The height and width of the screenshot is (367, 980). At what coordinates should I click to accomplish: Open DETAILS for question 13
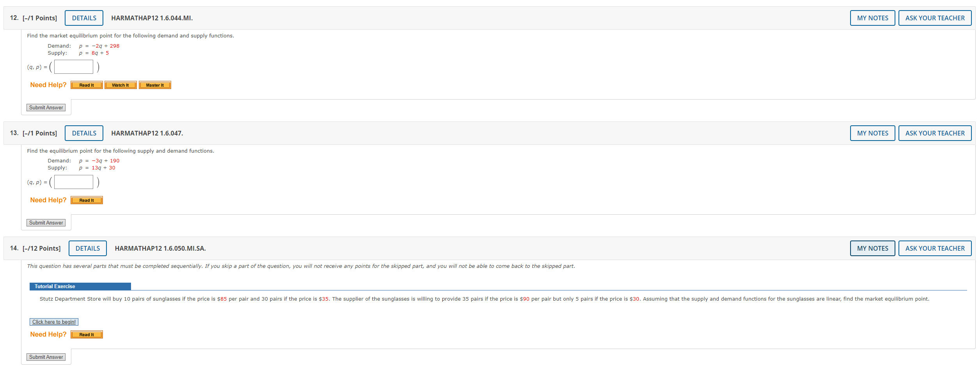point(84,133)
